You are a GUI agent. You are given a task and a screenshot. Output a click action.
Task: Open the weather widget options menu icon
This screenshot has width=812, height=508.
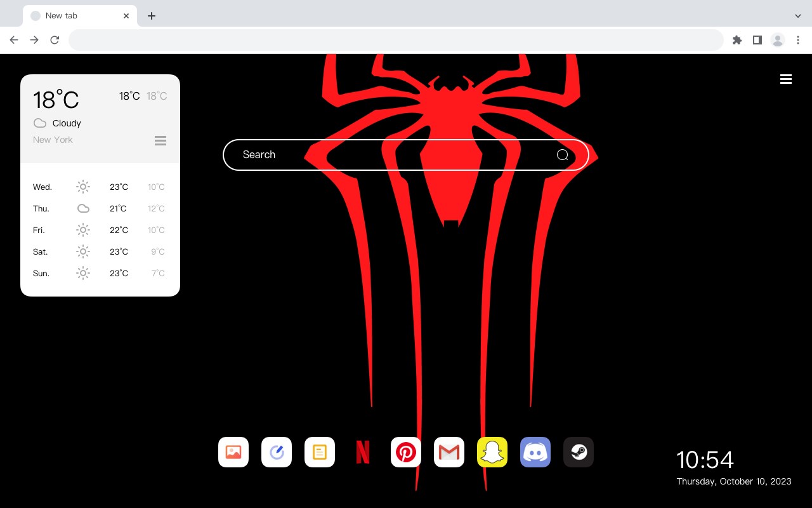[x=160, y=141]
